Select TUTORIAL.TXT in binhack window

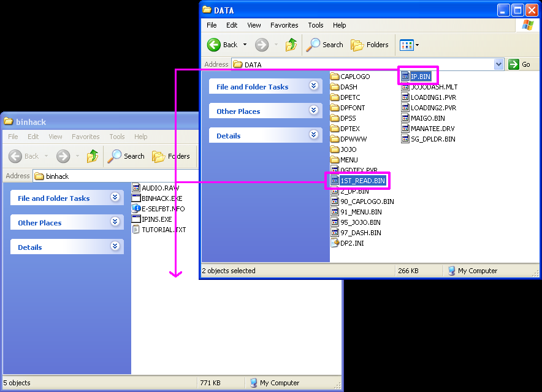click(x=159, y=229)
